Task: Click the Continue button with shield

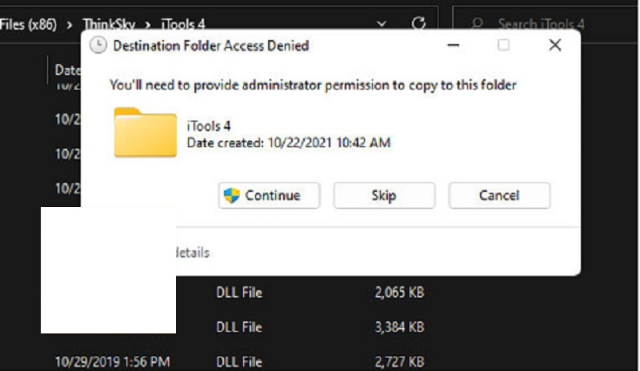Action: 269,195
